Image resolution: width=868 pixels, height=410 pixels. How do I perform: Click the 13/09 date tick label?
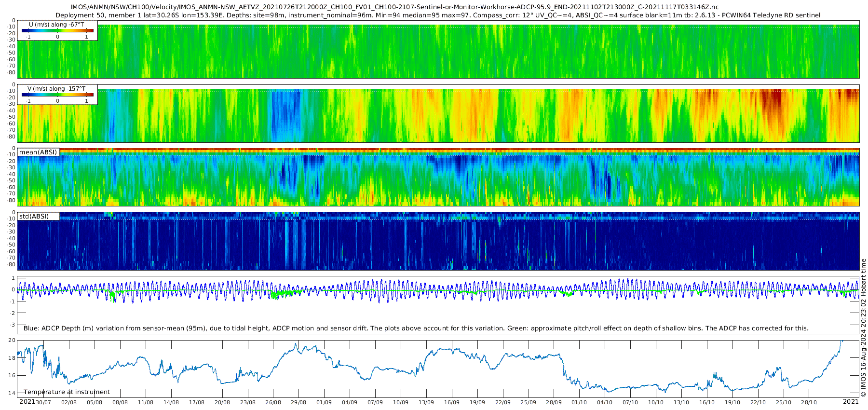(426, 402)
